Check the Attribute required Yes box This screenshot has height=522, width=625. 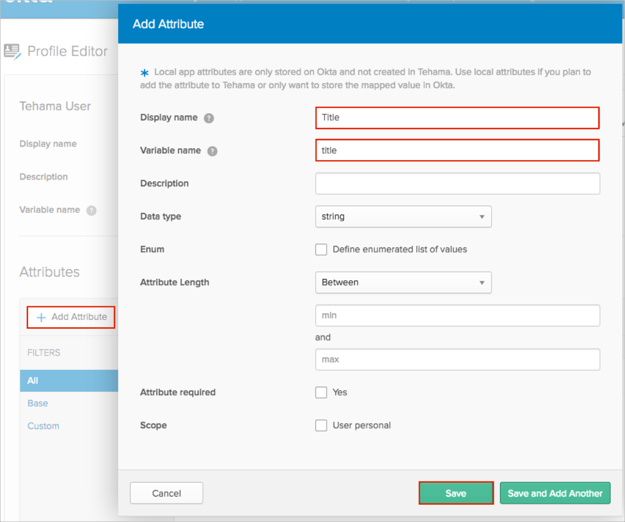[x=321, y=392]
